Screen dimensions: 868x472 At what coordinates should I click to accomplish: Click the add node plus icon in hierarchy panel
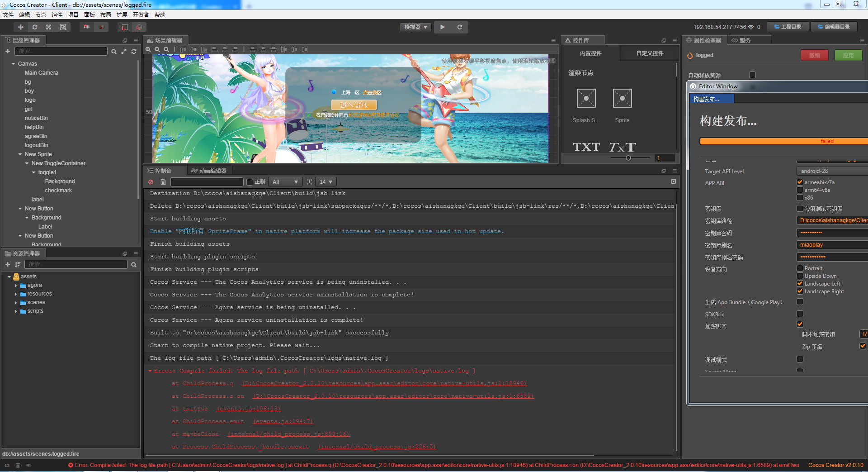pyautogui.click(x=8, y=51)
